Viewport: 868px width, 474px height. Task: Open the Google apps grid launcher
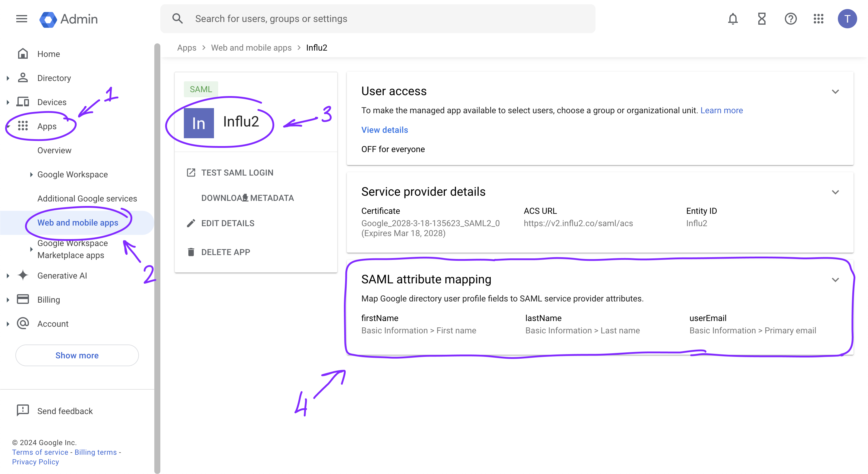coord(819,19)
